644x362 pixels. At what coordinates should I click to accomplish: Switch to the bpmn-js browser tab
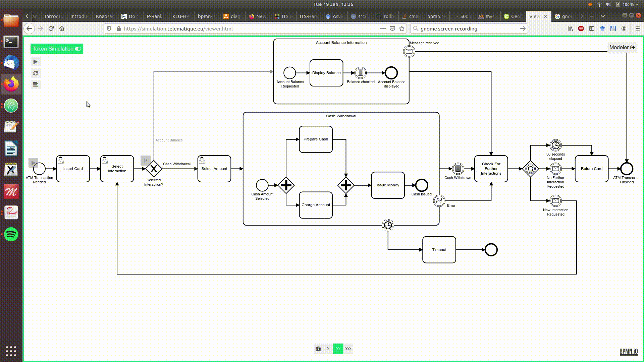pos(206,16)
